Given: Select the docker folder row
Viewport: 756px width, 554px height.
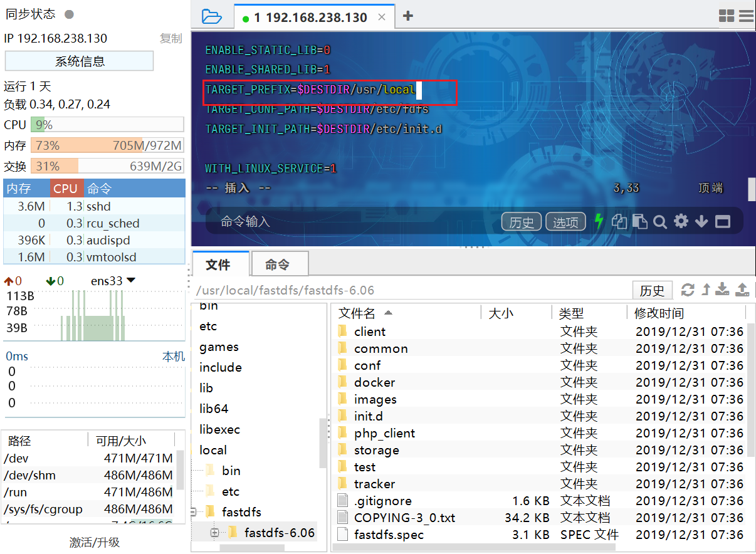Looking at the screenshot, I should (539, 382).
